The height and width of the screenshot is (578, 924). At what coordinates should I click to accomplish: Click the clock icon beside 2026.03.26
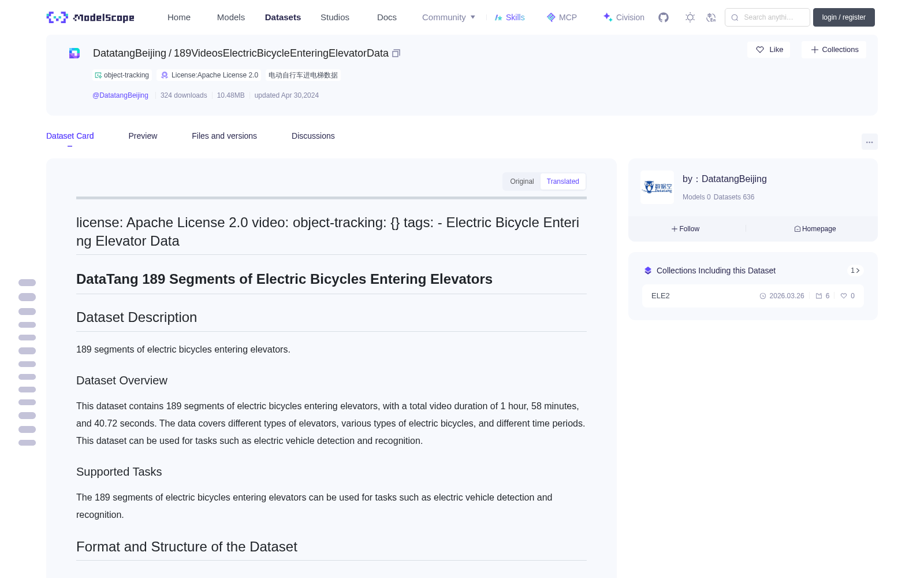tap(763, 296)
